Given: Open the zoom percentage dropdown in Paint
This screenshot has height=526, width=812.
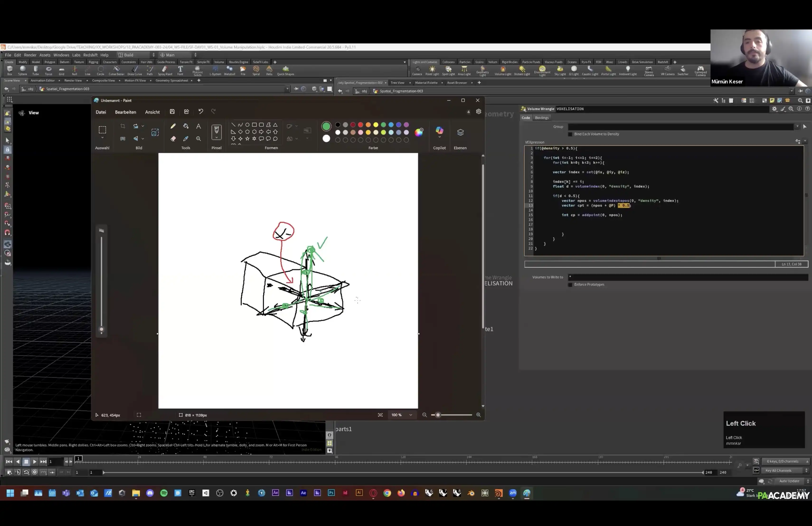Looking at the screenshot, I should (411, 415).
